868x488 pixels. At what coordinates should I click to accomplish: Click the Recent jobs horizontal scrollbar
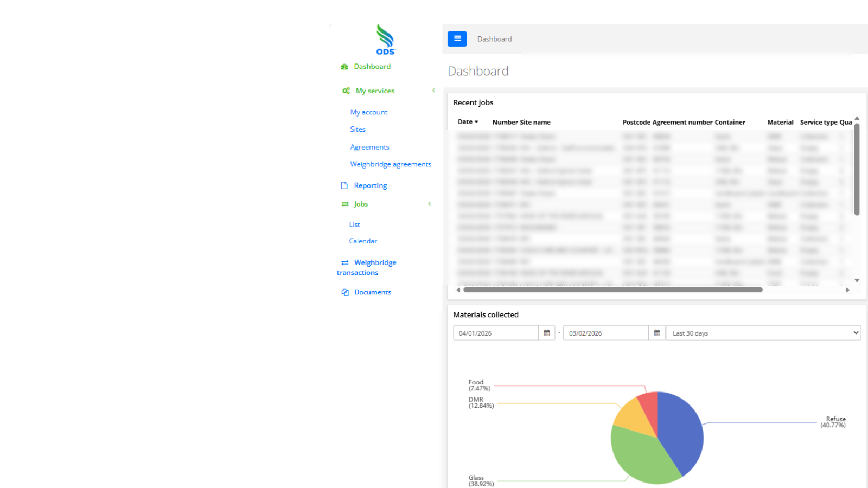[x=613, y=290]
